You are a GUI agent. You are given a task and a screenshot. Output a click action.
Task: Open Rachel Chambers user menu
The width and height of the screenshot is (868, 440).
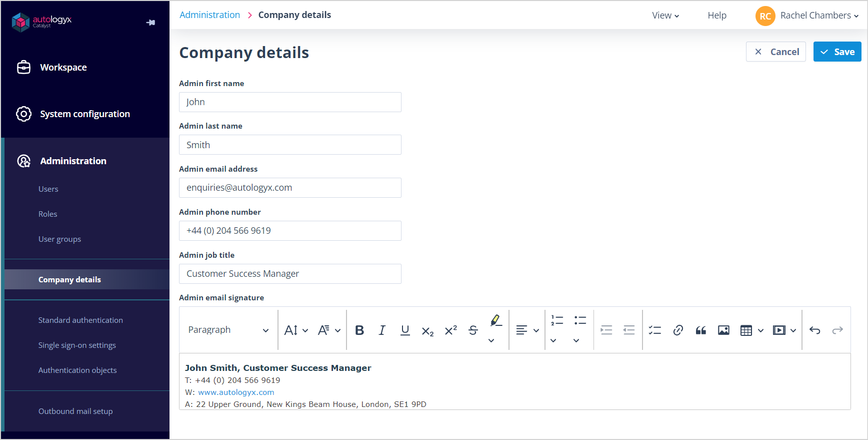click(x=819, y=16)
